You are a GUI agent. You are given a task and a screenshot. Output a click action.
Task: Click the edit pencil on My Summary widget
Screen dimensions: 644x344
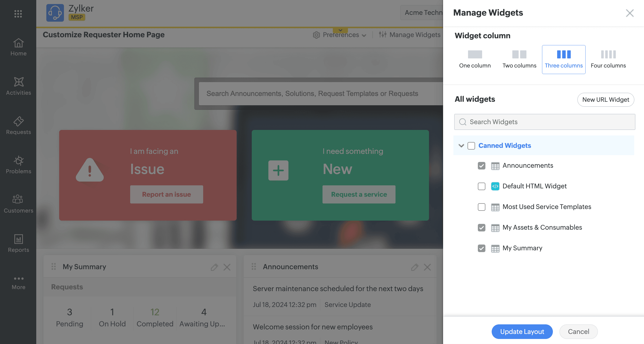(214, 267)
